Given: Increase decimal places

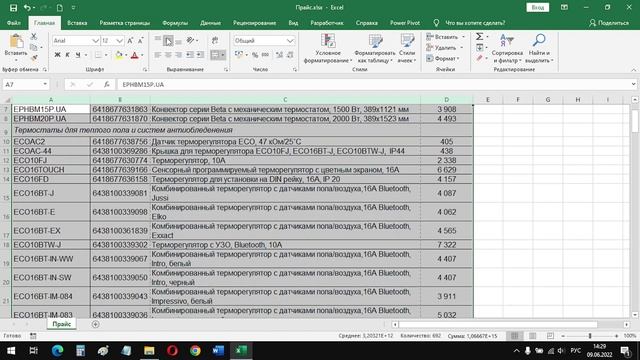Looking at the screenshot, I should [280, 55].
